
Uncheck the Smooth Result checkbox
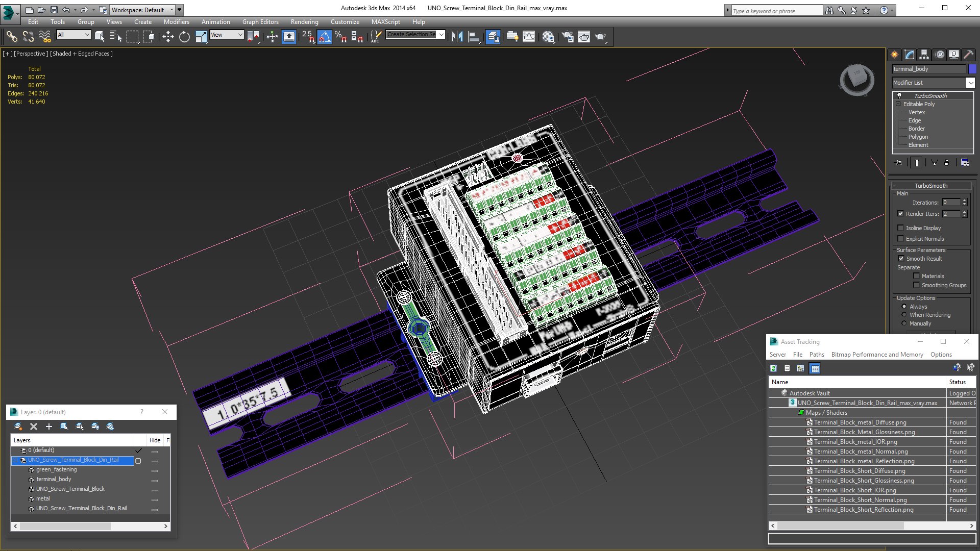click(x=901, y=259)
